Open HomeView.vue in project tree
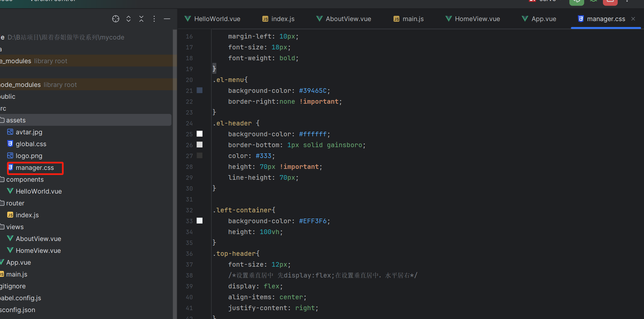644x319 pixels. (x=38, y=251)
